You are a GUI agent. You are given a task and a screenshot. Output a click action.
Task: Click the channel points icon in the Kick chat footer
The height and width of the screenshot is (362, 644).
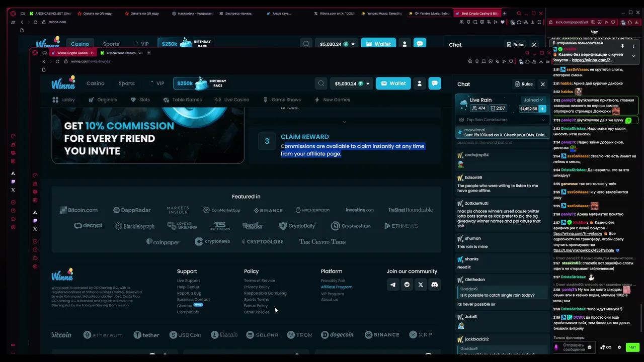click(602, 347)
